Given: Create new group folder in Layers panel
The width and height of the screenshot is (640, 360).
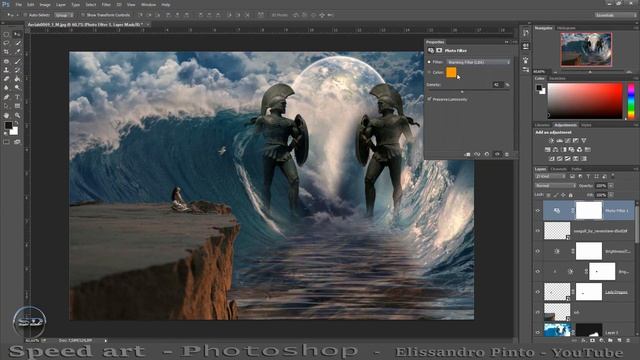Looking at the screenshot, I should [x=610, y=340].
